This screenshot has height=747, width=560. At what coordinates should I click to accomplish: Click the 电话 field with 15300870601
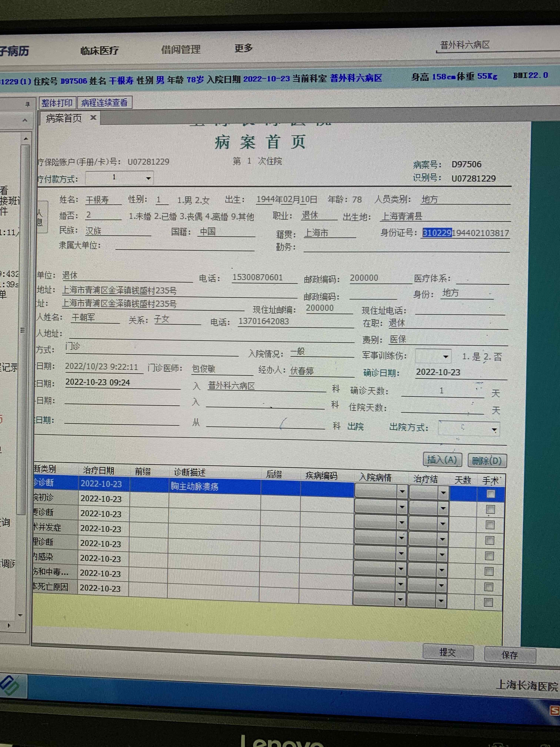point(264,278)
